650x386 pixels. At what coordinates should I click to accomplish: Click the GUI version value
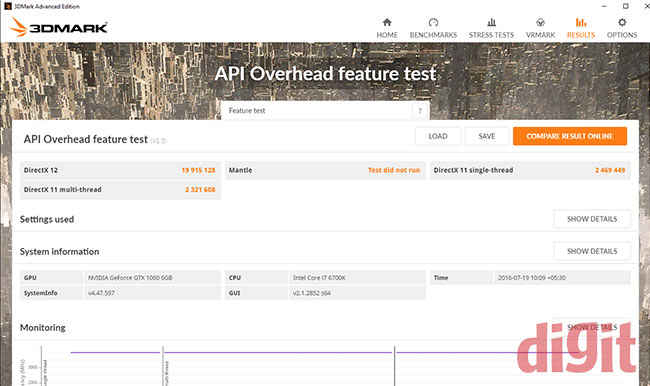point(312,293)
